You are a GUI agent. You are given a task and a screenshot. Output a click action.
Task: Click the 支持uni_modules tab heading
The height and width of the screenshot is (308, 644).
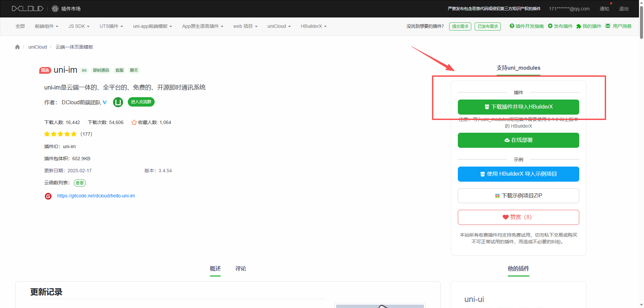tap(519, 68)
